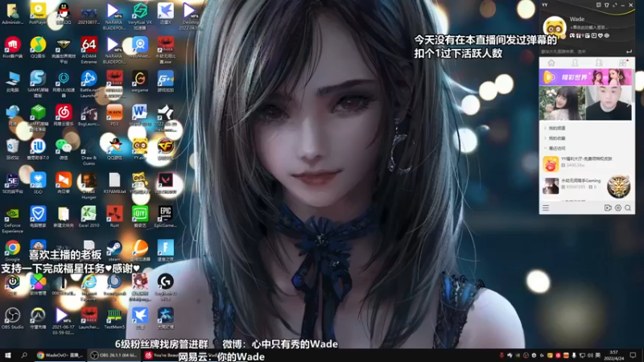
Task: Open the This PC desktop icon
Action: (x=12, y=81)
